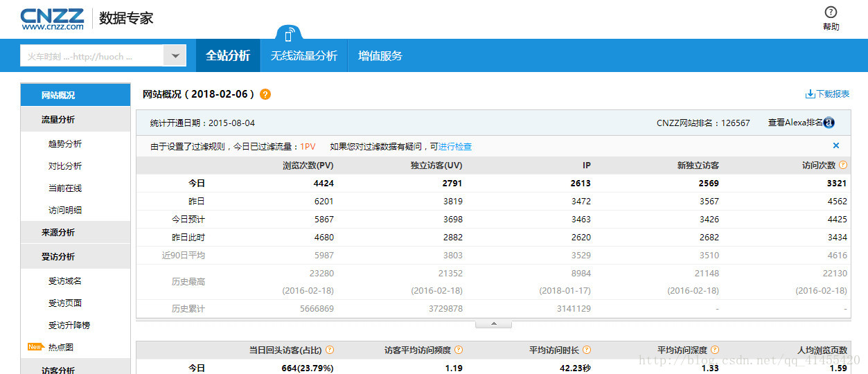Click the 新独立访客 column header
This screenshot has width=868, height=374.
tap(698, 166)
